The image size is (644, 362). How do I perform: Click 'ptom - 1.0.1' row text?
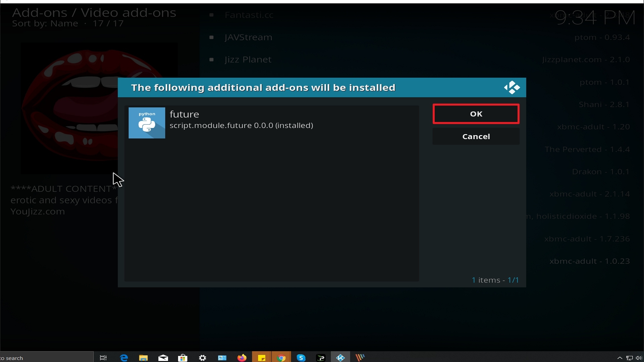coord(605,82)
